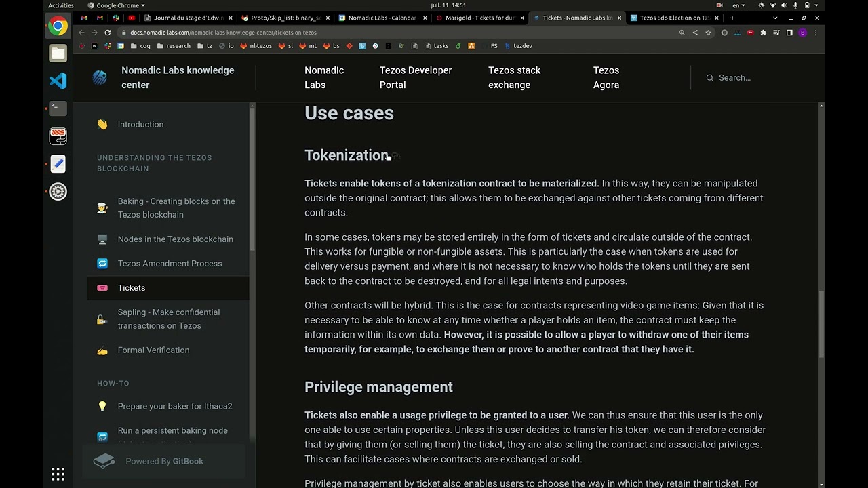The height and width of the screenshot is (488, 868).
Task: Open Tezos Amendment Process page
Action: click(x=170, y=264)
